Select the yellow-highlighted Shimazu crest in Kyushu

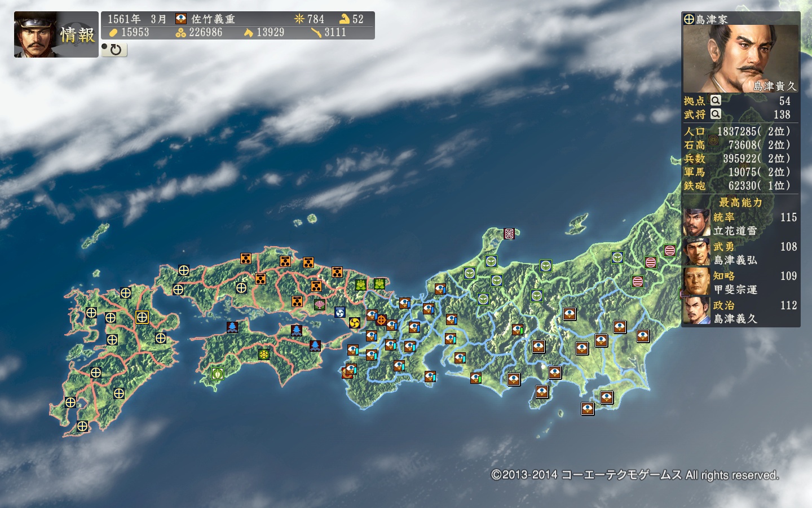[x=142, y=317]
